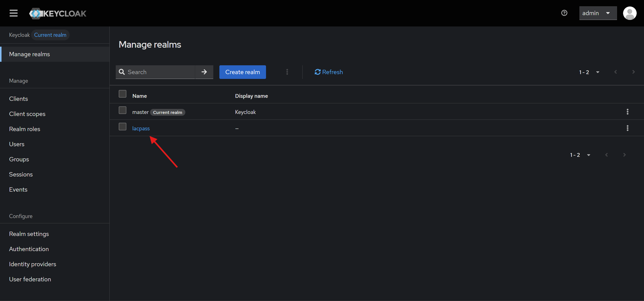644x301 pixels.
Task: View Events page
Action: coord(18,190)
